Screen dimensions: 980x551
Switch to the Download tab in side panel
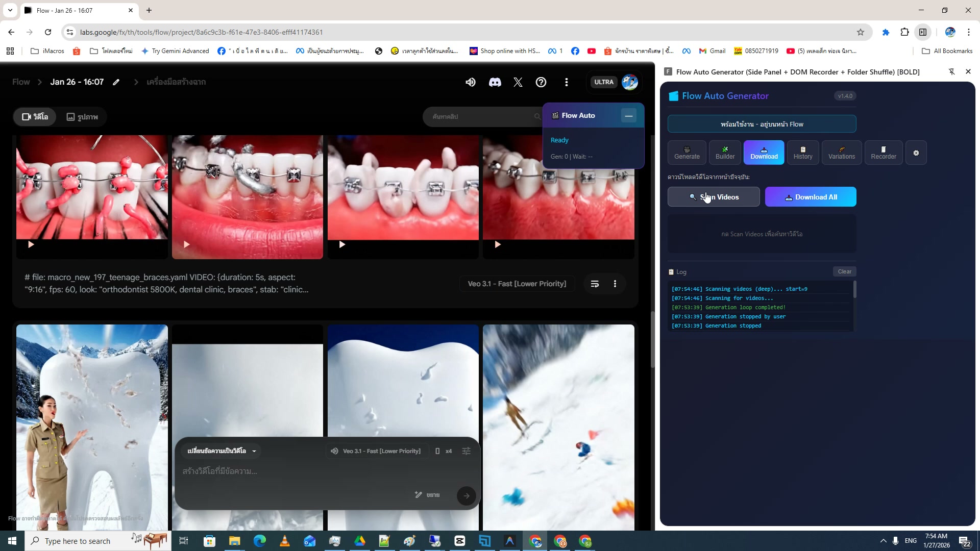point(764,152)
